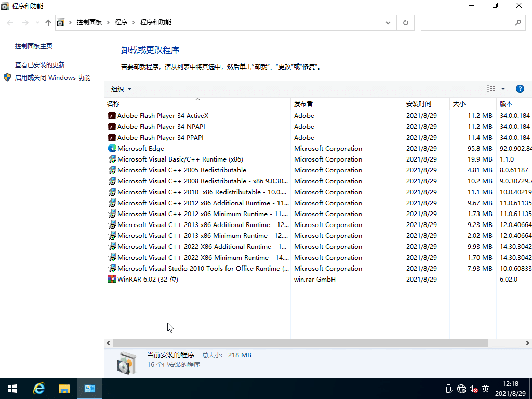Click the change view icon on the toolbar
Viewport: 532px width, 399px height.
(490, 88)
